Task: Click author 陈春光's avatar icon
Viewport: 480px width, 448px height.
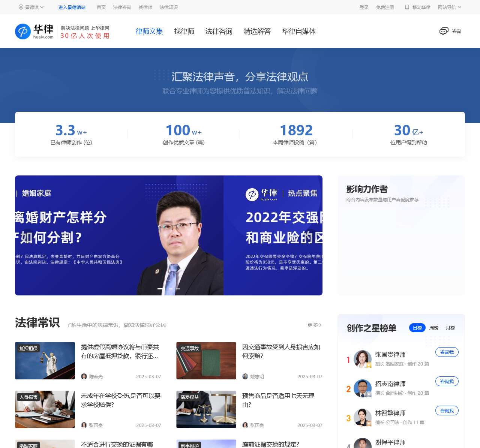Action: (x=84, y=377)
